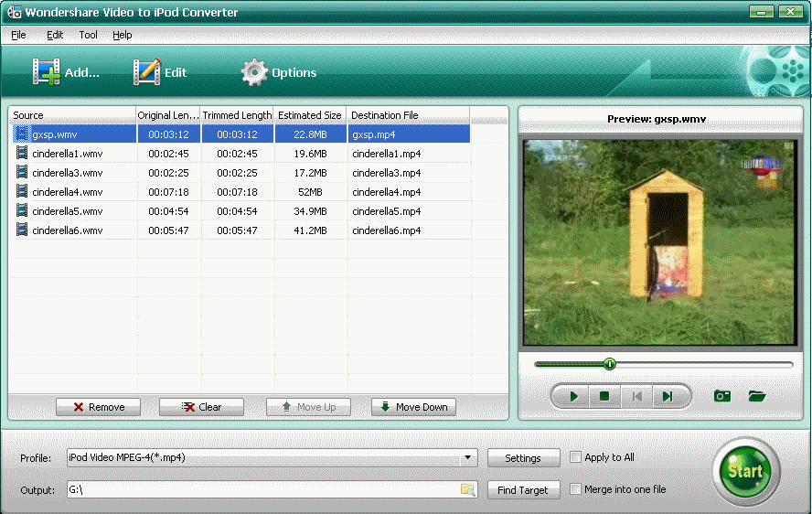Open the Help menu
This screenshot has height=514, width=812.
[x=123, y=35]
